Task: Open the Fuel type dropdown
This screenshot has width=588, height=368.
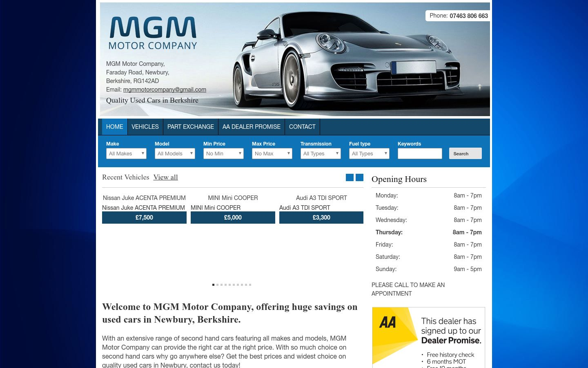Action: [x=369, y=153]
